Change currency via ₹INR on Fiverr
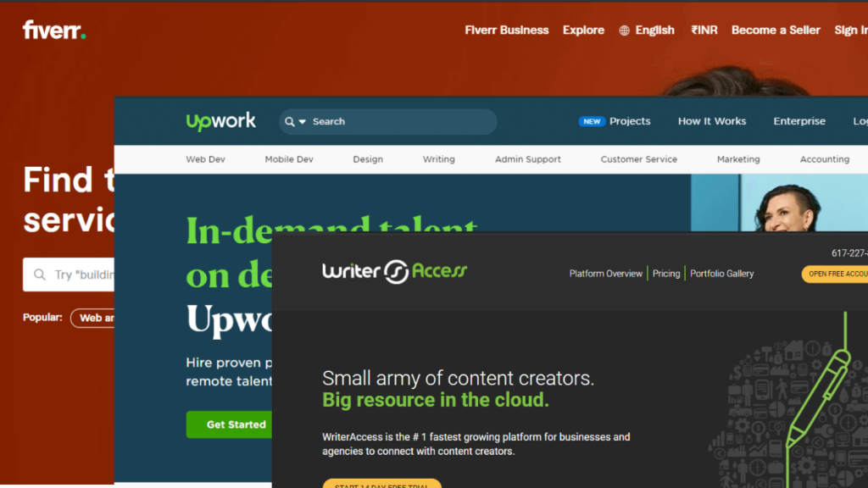This screenshot has height=488, width=868. click(x=704, y=30)
